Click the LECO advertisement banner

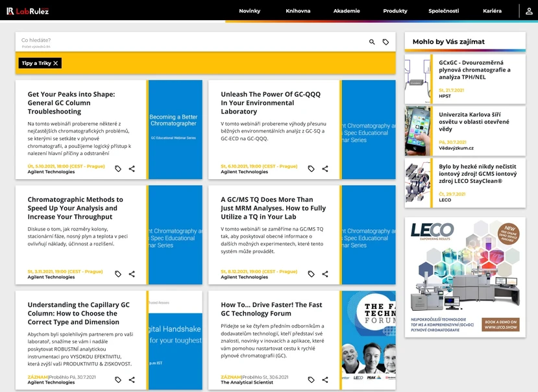coord(465,277)
